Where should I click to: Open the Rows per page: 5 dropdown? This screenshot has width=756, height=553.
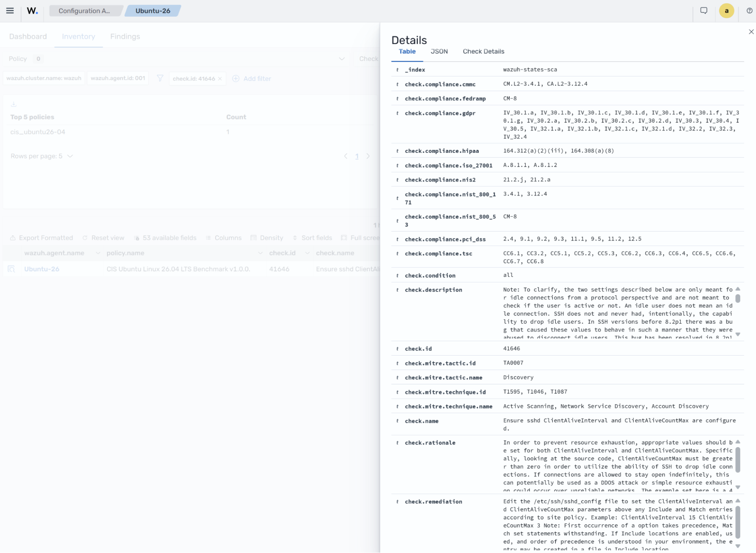[x=42, y=156]
